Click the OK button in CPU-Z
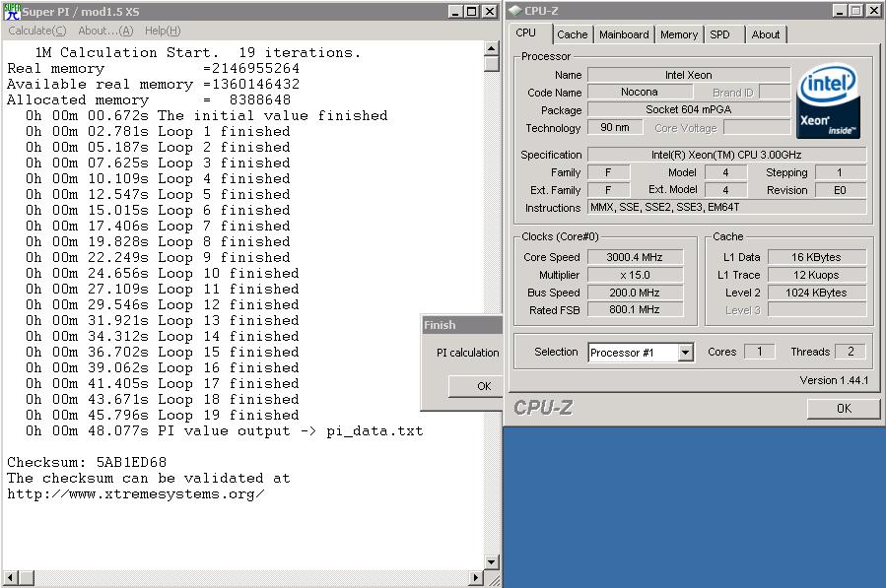This screenshot has width=886, height=588. click(844, 409)
